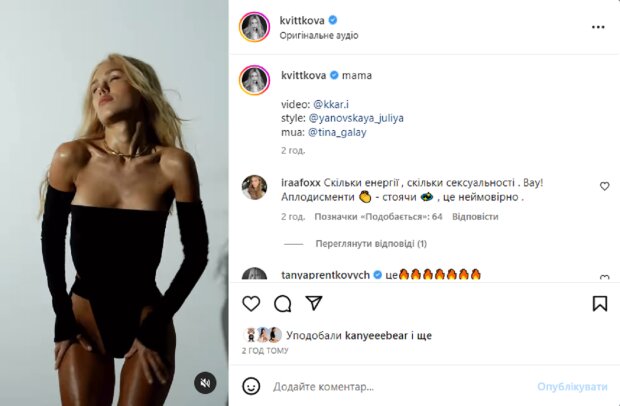Open more options three-dot menu
The image size is (620, 406).
tap(600, 27)
